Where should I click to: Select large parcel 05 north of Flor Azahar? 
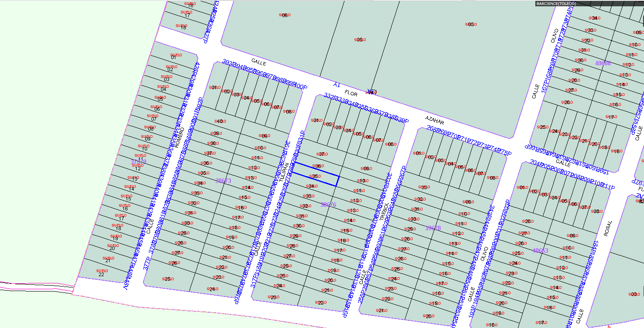[359, 40]
